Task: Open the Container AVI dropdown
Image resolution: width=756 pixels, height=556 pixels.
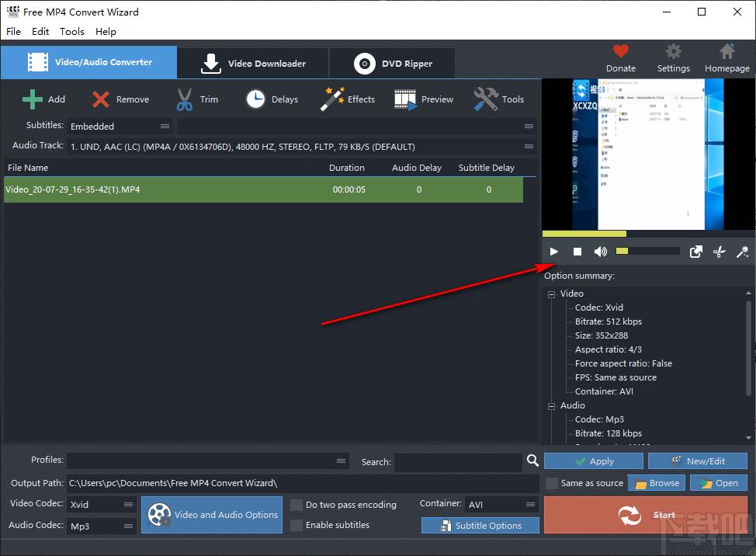Action: pyautogui.click(x=502, y=505)
